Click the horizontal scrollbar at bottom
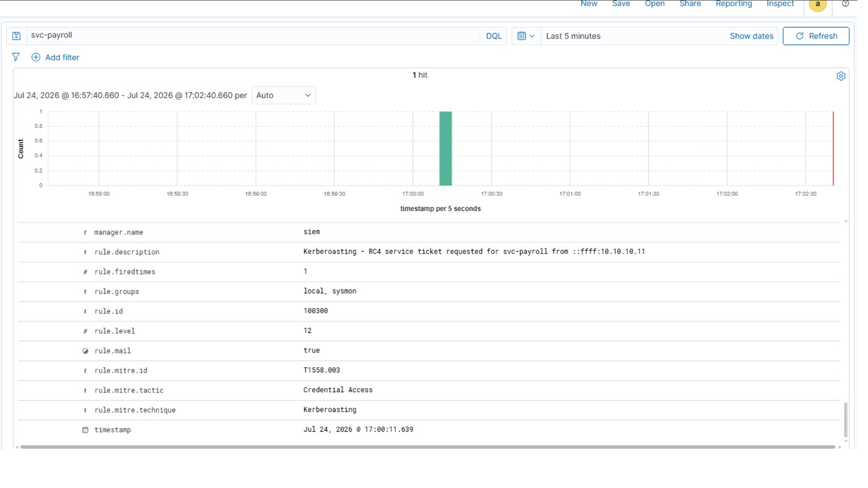The height and width of the screenshot is (488, 868). pos(427,447)
